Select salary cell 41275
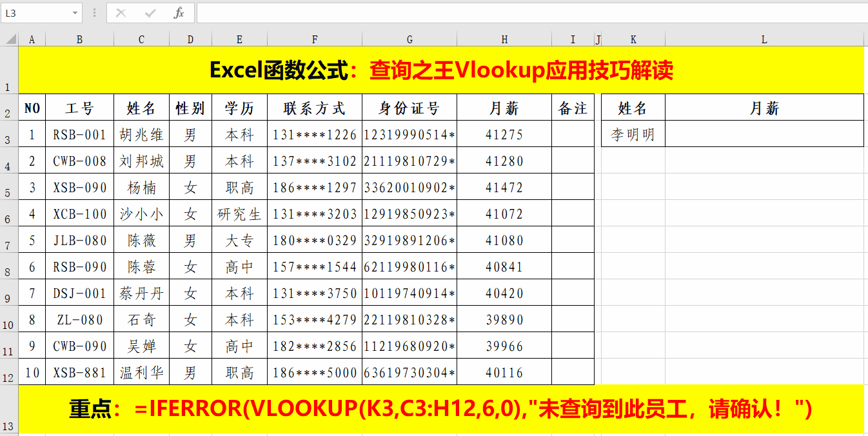This screenshot has width=868, height=436. pyautogui.click(x=504, y=134)
